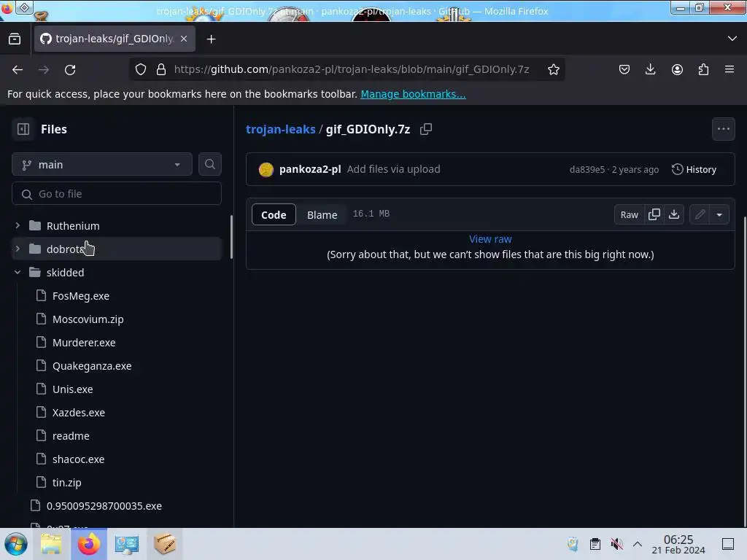The height and width of the screenshot is (560, 747).
Task: Unmute the volume tray icon
Action: click(616, 544)
